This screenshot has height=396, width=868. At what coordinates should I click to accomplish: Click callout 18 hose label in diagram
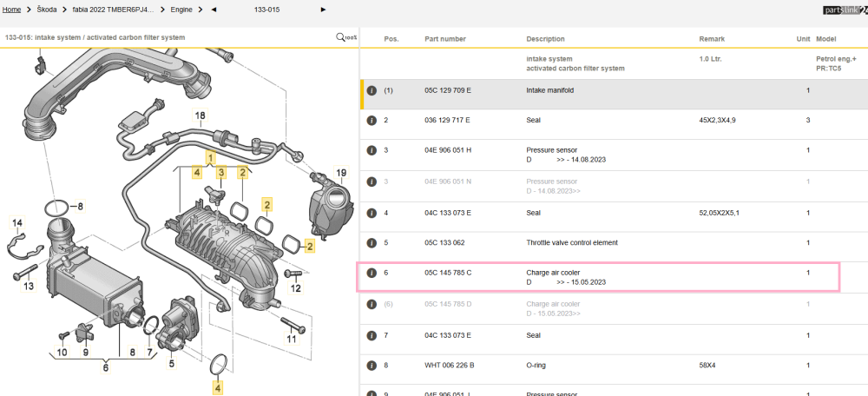pos(200,115)
